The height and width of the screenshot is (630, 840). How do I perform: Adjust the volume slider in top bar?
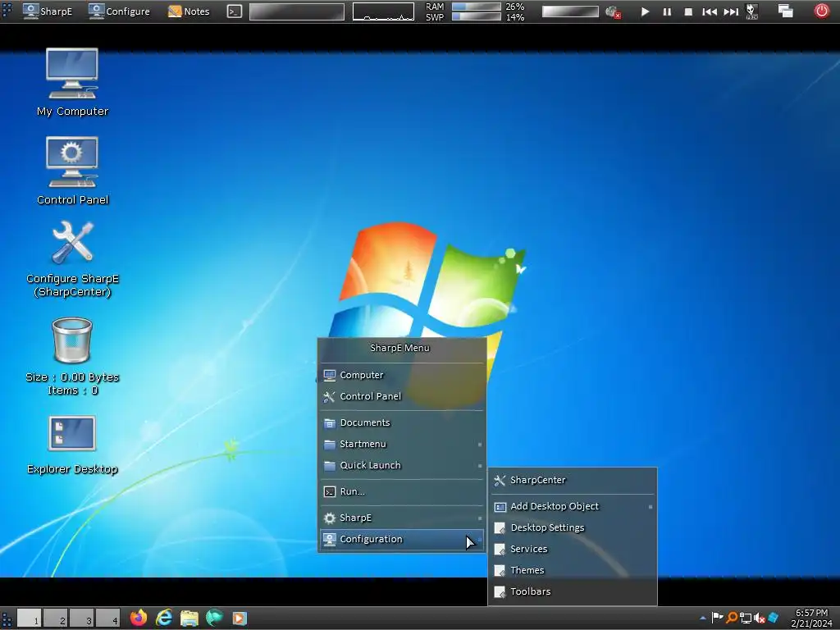[x=570, y=11]
